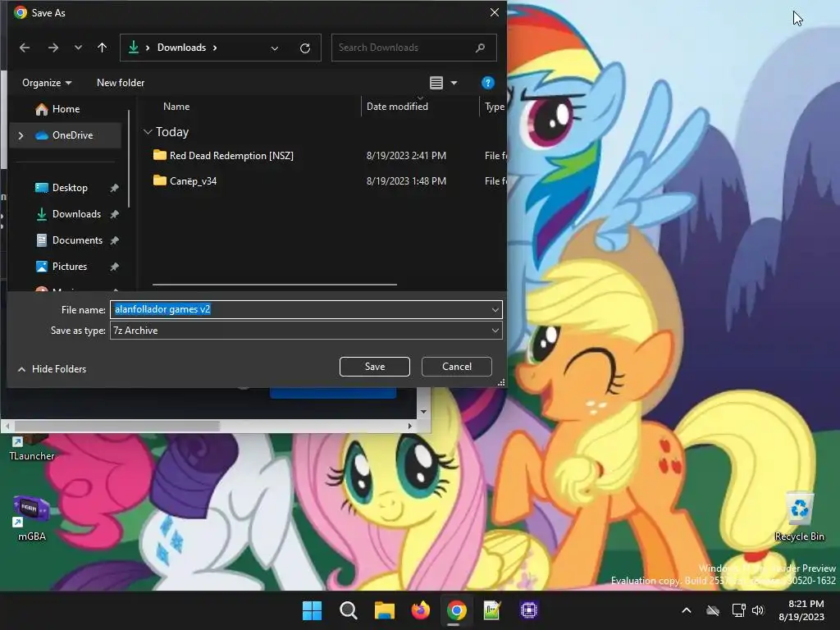Create a New folder

pyautogui.click(x=121, y=83)
